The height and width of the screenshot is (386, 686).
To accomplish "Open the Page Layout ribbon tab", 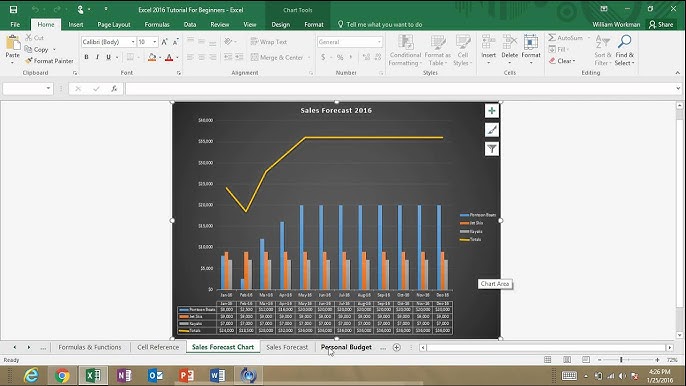I will pyautogui.click(x=114, y=25).
